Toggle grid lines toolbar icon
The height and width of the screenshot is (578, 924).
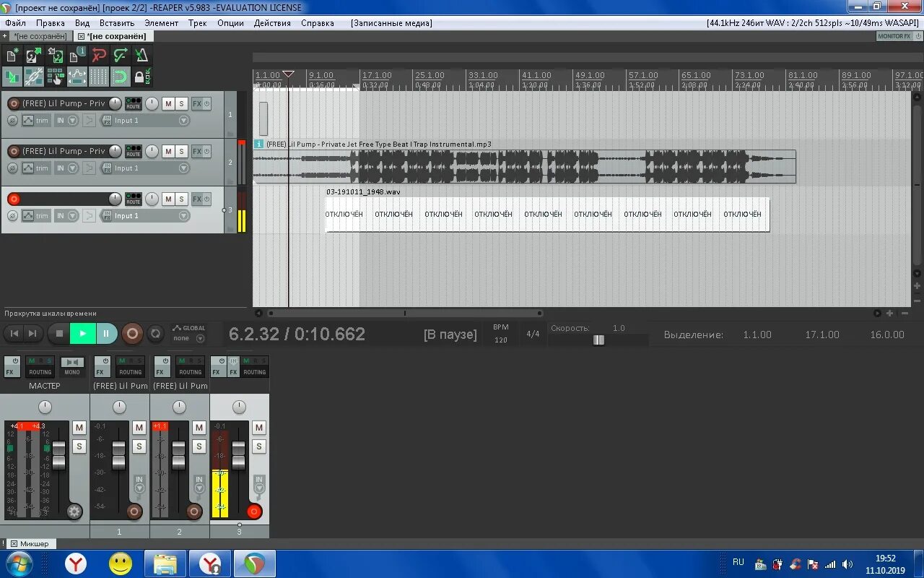point(99,77)
